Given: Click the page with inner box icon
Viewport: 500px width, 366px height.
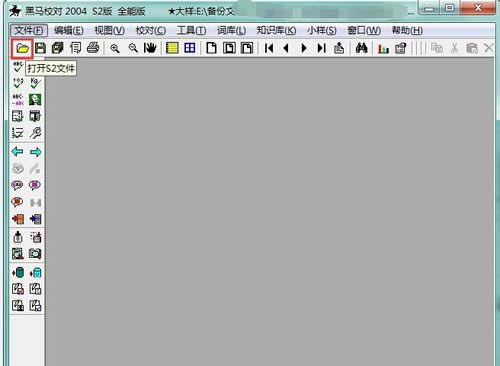Looking at the screenshot, I should (x=229, y=48).
